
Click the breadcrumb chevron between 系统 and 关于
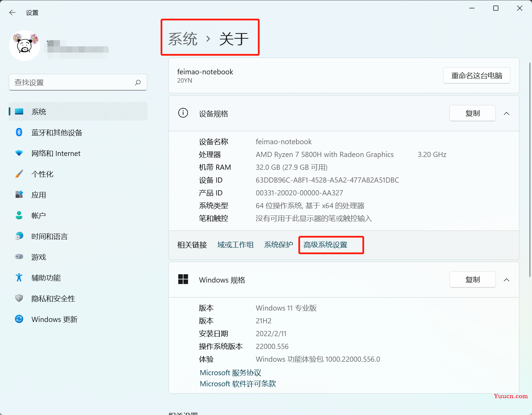pyautogui.click(x=208, y=39)
